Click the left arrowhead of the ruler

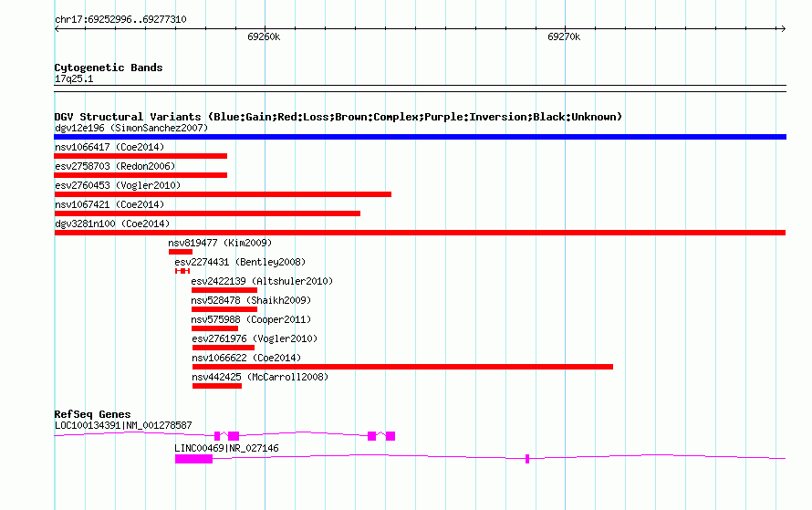click(57, 28)
